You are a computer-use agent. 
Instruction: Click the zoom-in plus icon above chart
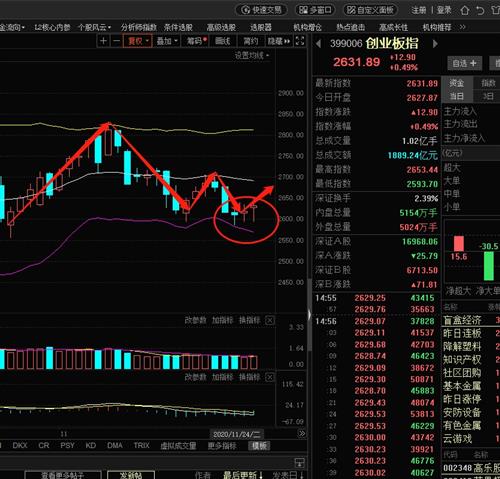(103, 41)
